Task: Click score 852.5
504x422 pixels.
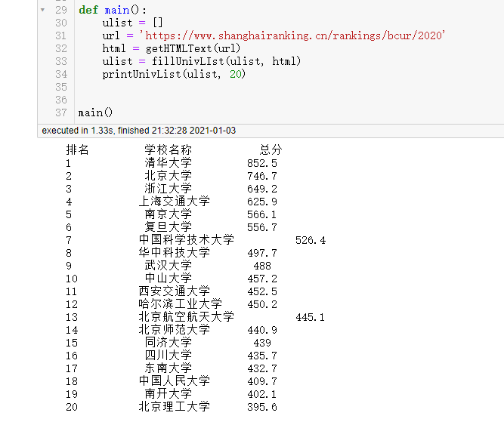Action: point(262,163)
